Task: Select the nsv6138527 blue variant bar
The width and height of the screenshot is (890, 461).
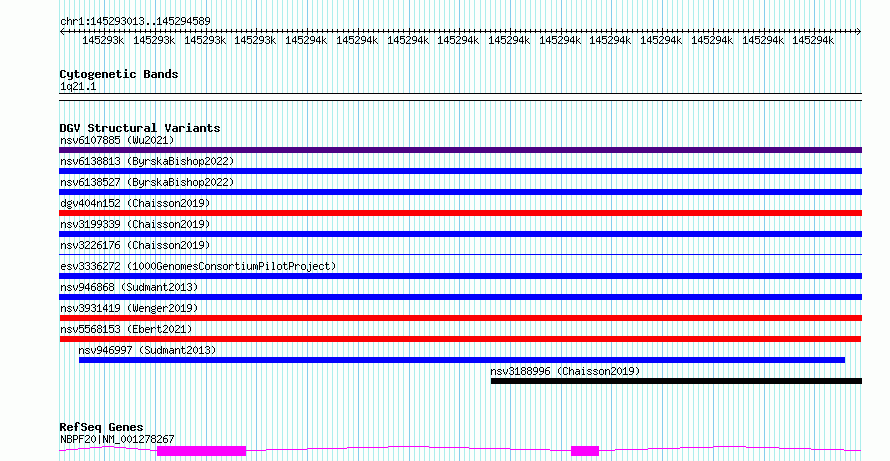Action: point(460,192)
